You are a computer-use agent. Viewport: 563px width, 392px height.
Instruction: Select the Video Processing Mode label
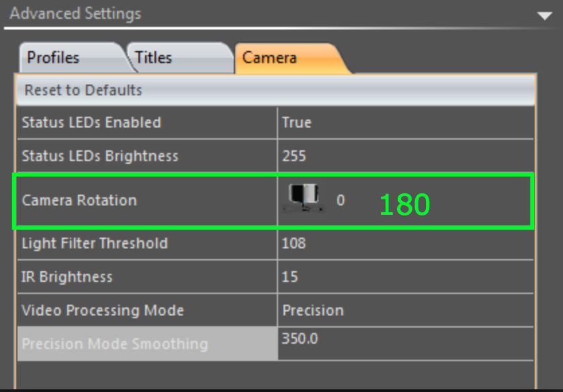[x=103, y=311]
